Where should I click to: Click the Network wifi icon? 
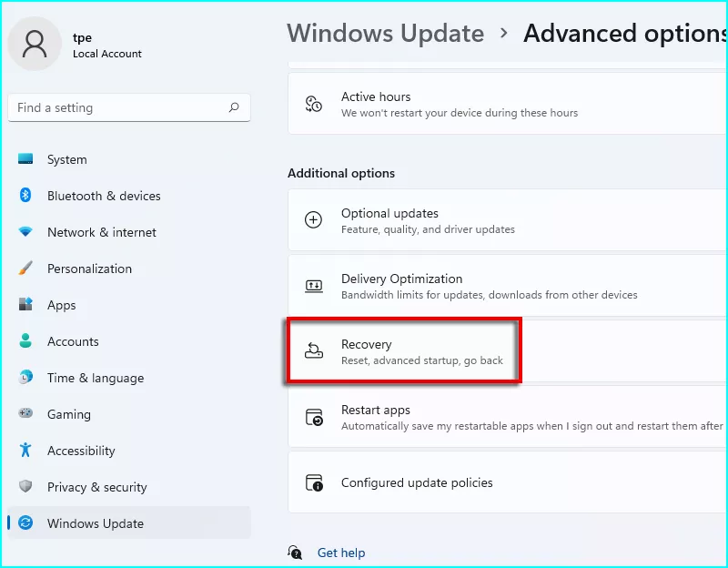point(25,231)
